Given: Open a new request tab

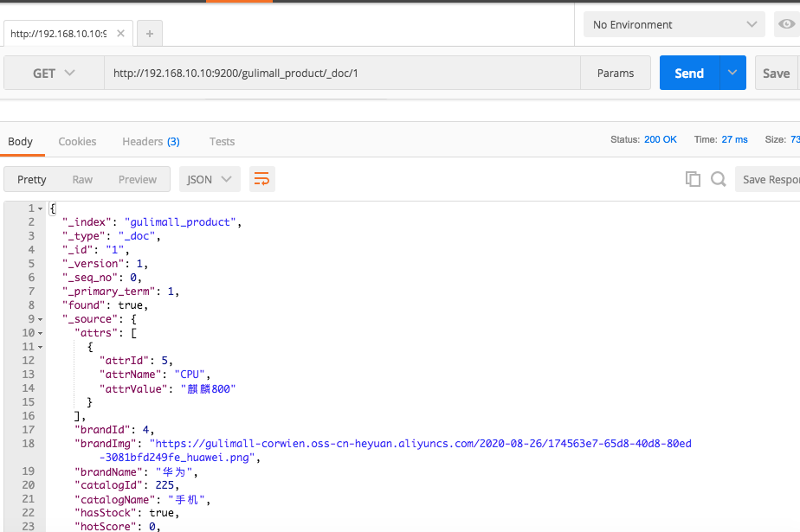Looking at the screenshot, I should point(150,34).
